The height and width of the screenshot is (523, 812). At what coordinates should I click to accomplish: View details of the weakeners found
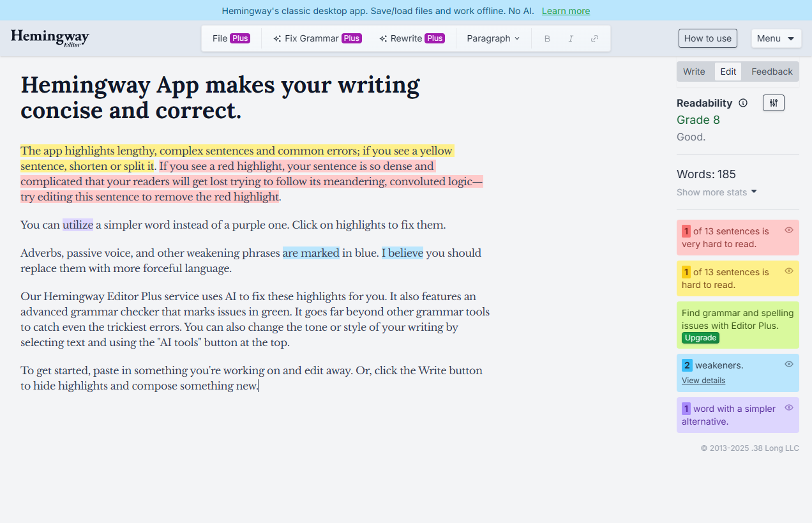[703, 380]
